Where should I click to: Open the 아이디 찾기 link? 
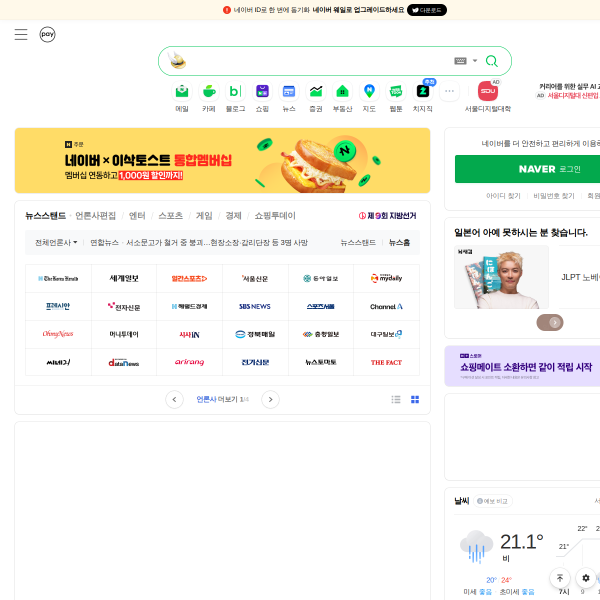click(503, 196)
